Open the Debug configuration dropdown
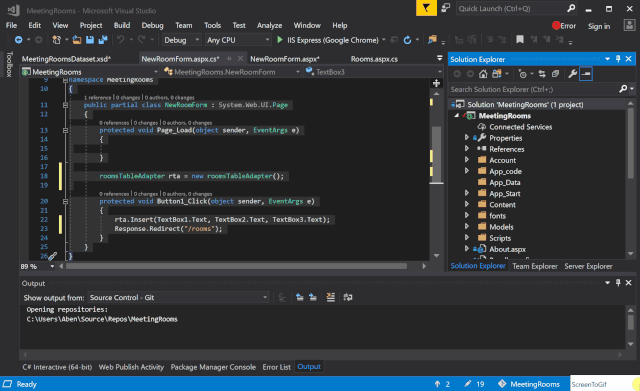The height and width of the screenshot is (391, 640). 181,40
